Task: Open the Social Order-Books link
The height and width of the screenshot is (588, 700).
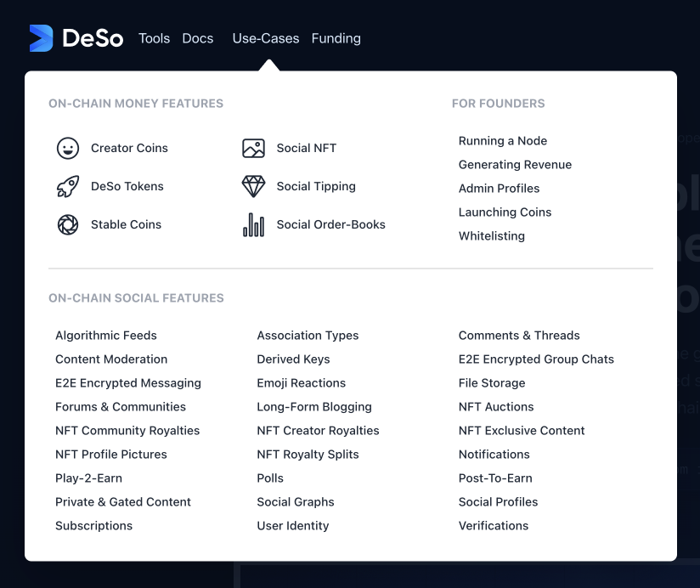Action: point(330,224)
